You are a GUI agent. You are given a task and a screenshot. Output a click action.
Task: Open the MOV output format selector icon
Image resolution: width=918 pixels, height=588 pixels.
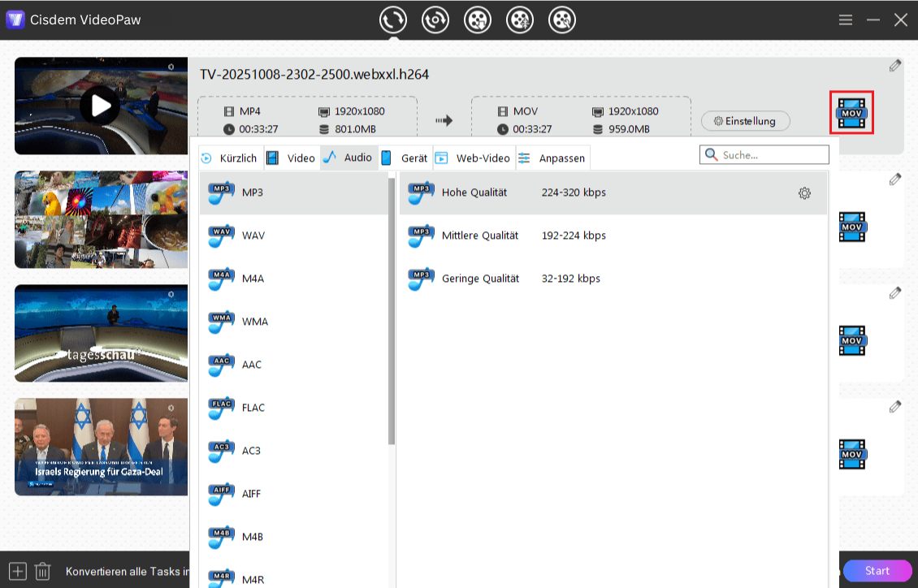click(851, 113)
